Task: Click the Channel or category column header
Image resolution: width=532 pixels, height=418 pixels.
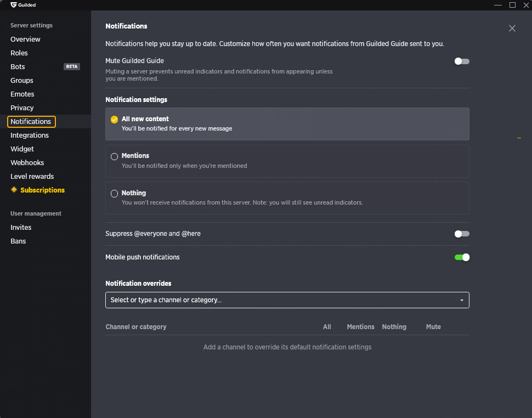Action: point(135,327)
